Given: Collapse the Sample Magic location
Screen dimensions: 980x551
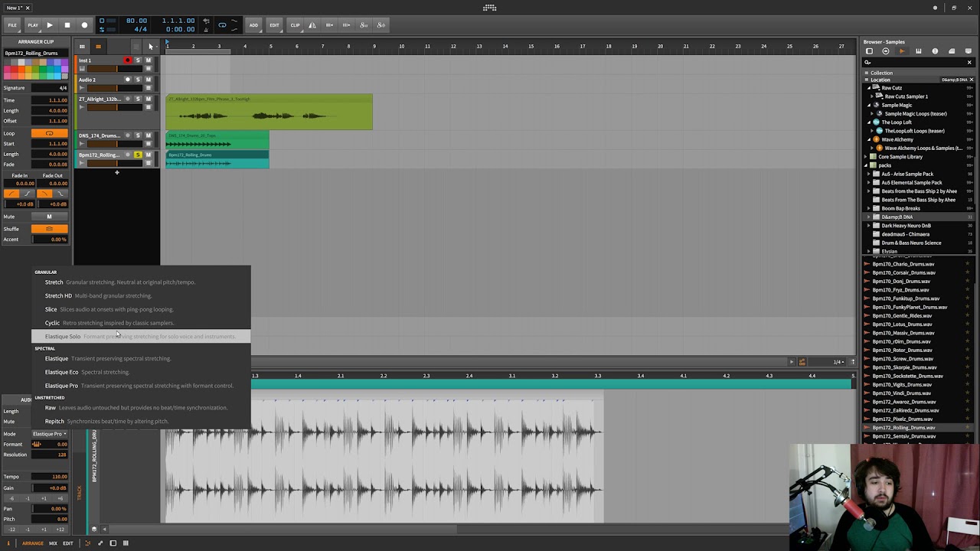Looking at the screenshot, I should click(869, 105).
